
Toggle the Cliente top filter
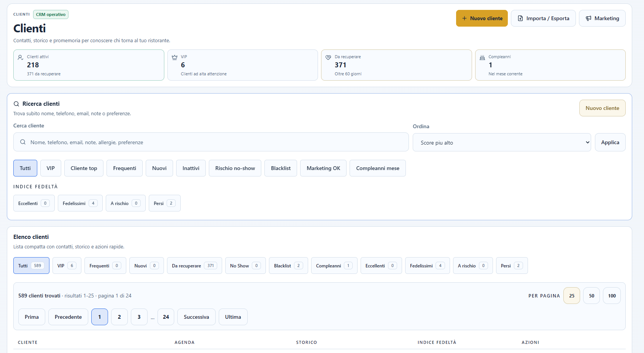tap(84, 168)
